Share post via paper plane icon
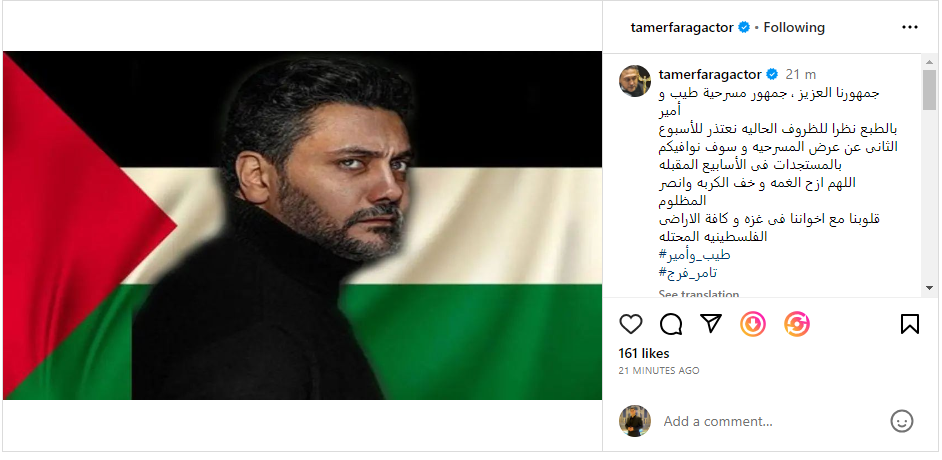 pyautogui.click(x=711, y=324)
